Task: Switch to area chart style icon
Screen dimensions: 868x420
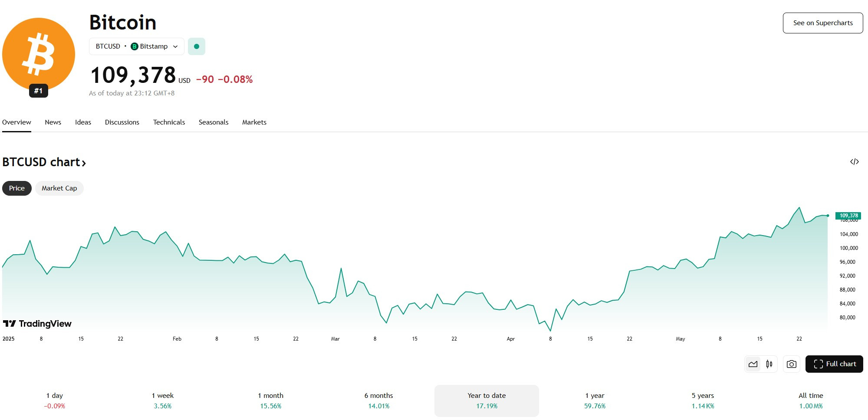Action: (x=753, y=364)
